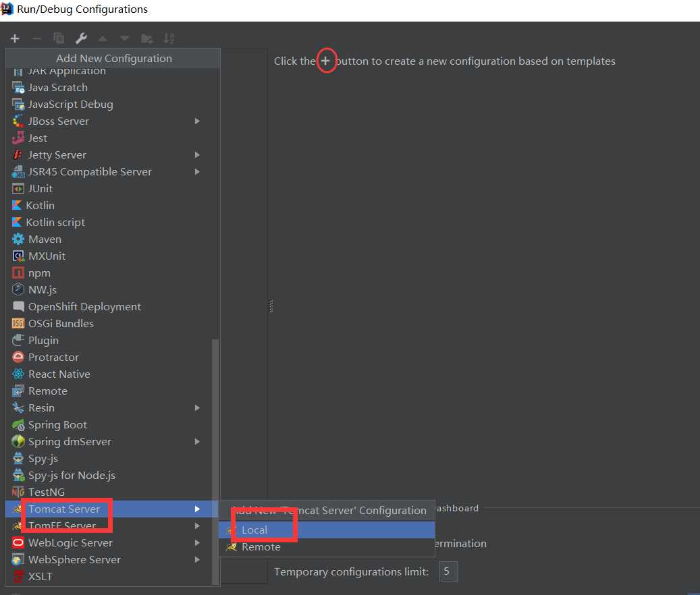Click the Jetty Server icon
This screenshot has height=595, width=700.
[x=18, y=154]
